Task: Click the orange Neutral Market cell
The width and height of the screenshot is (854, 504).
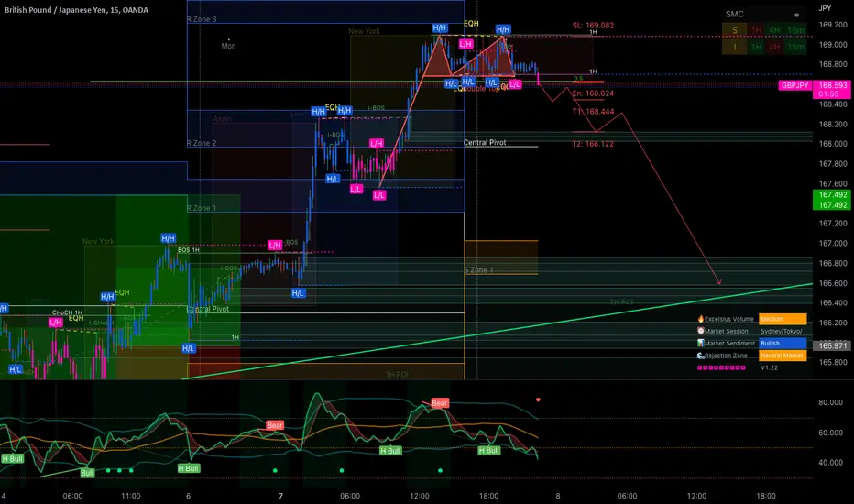Action: pyautogui.click(x=783, y=356)
